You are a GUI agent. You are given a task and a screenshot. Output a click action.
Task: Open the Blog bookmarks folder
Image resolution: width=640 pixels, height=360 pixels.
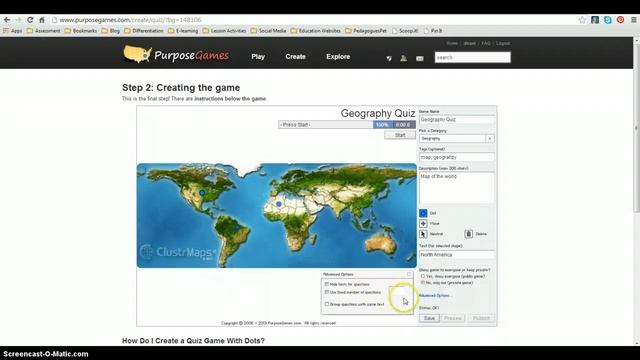(111, 31)
